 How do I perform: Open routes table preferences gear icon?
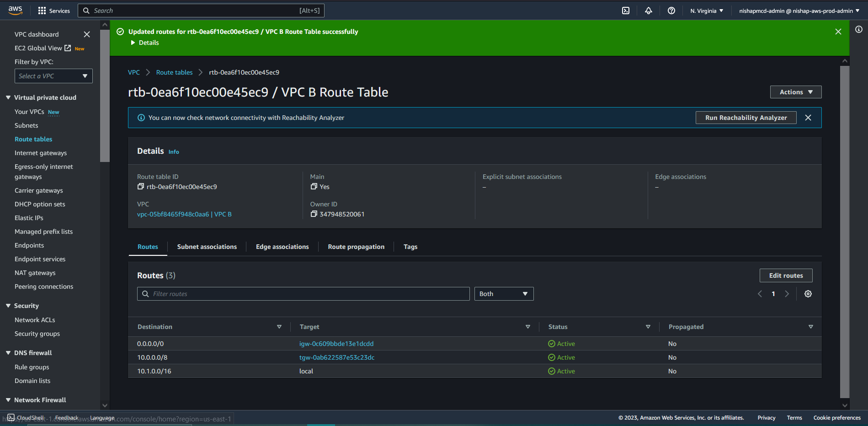808,294
